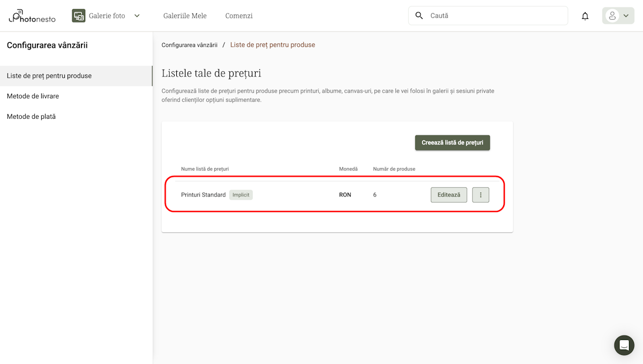Open the three-dot menu on Printuri Standard

pos(480,195)
